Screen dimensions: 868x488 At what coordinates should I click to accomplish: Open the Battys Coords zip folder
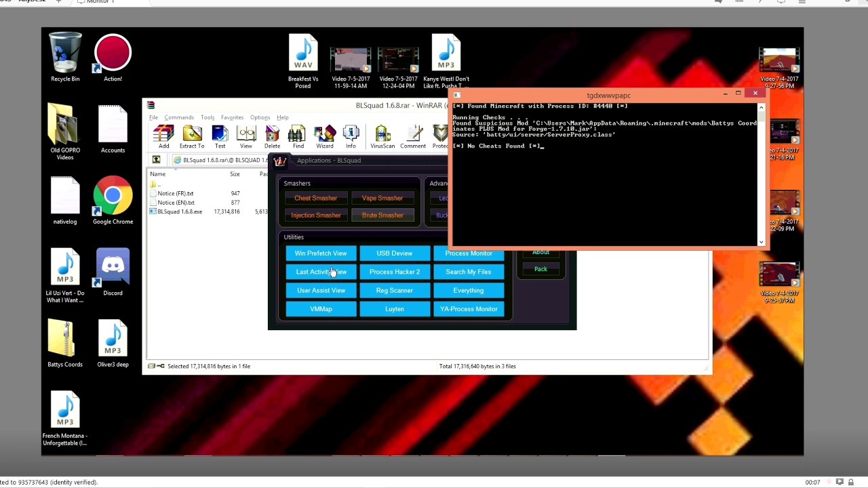[x=65, y=343]
